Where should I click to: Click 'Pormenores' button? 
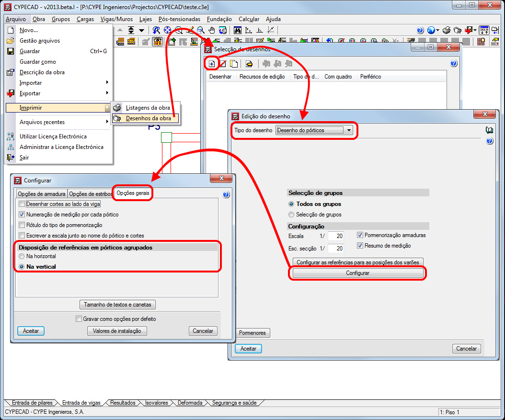pyautogui.click(x=252, y=333)
